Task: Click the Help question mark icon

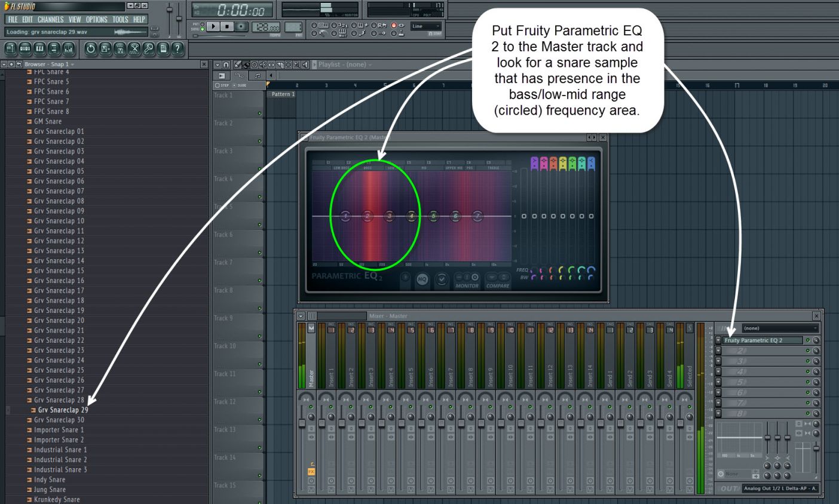Action: click(177, 50)
